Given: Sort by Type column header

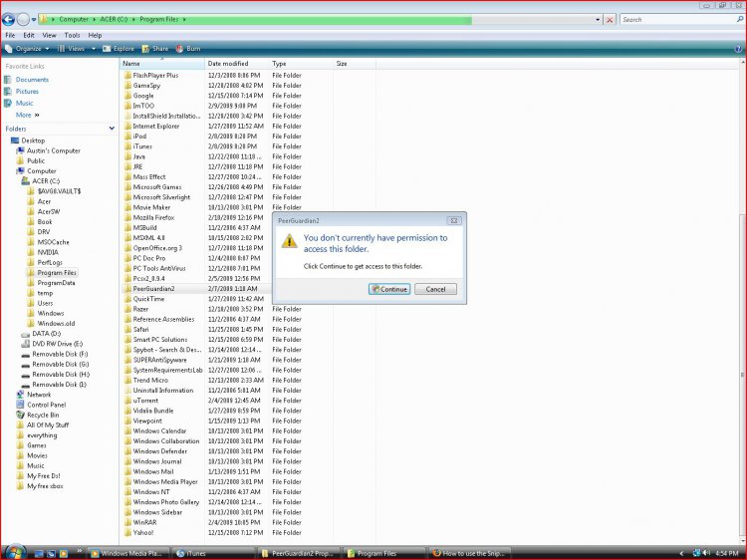Looking at the screenshot, I should point(301,64).
